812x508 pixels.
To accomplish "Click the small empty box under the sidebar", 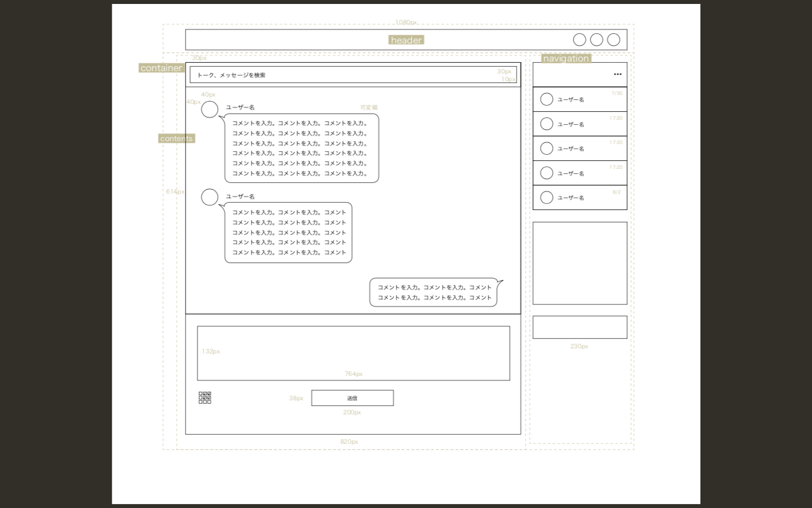I will coord(580,327).
